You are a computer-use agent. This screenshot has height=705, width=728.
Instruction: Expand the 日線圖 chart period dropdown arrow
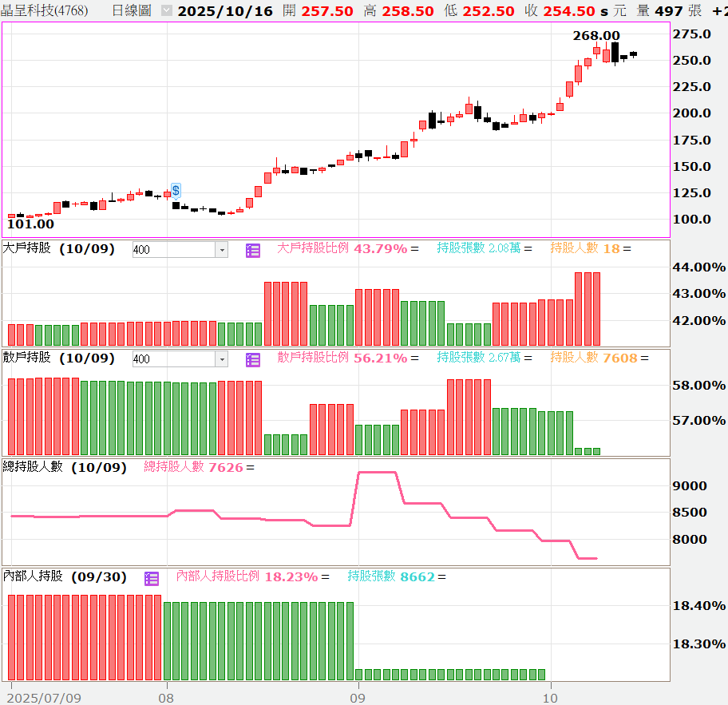point(166,11)
